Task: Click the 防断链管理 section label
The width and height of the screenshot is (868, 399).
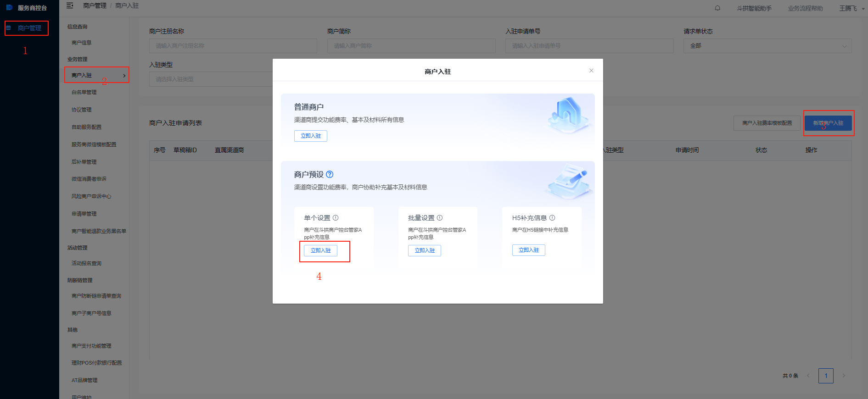Action: pos(80,280)
